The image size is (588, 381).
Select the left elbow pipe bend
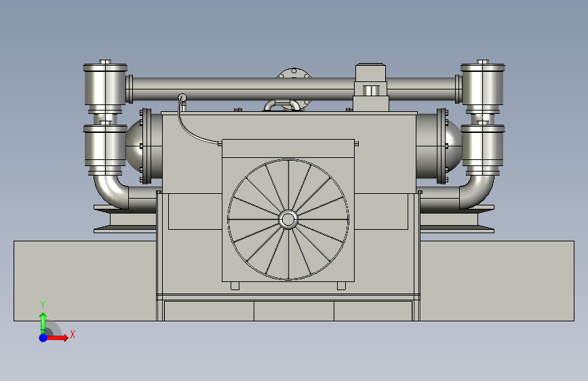pos(111,191)
